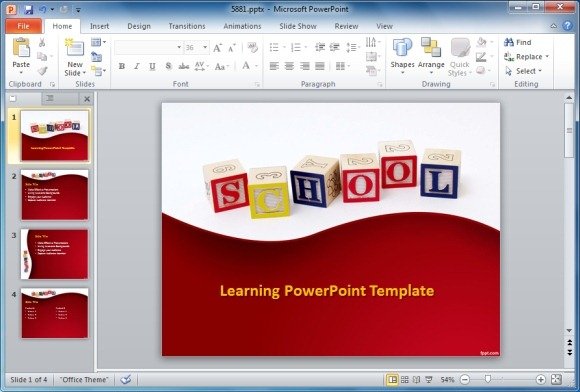
Task: Insert a New Slide using its icon
Action: 75,48
